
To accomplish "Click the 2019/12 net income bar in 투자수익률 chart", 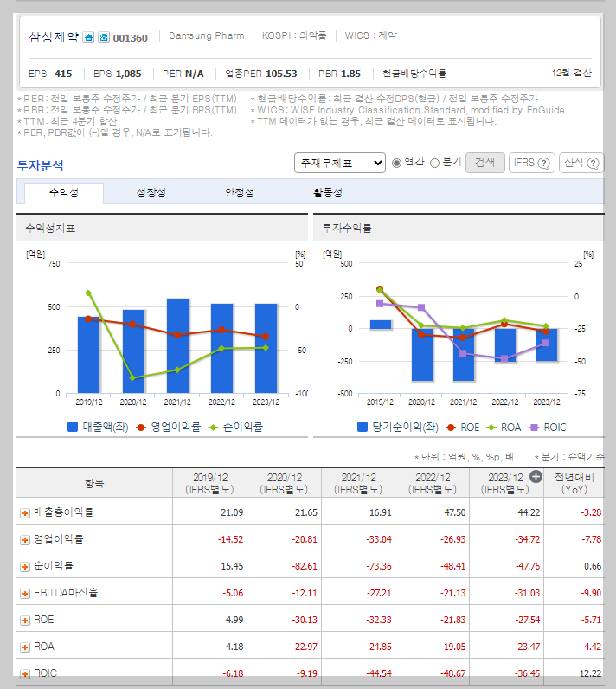I will pos(380,325).
